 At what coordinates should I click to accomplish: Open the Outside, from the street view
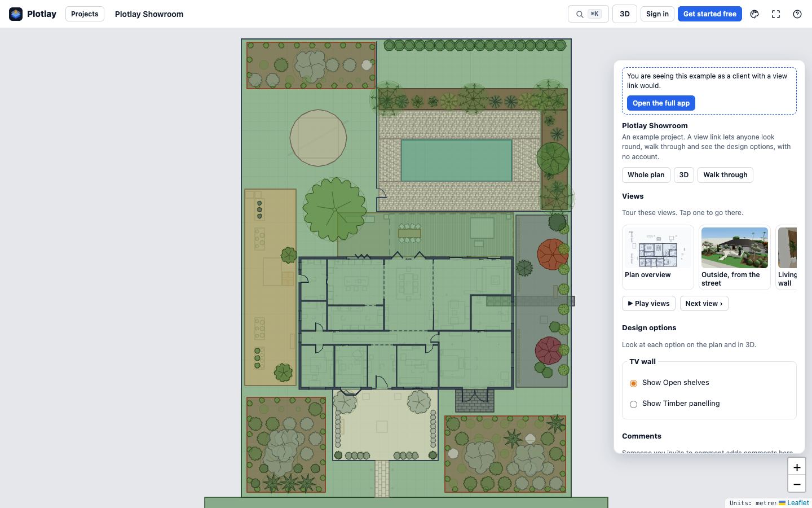coord(735,257)
